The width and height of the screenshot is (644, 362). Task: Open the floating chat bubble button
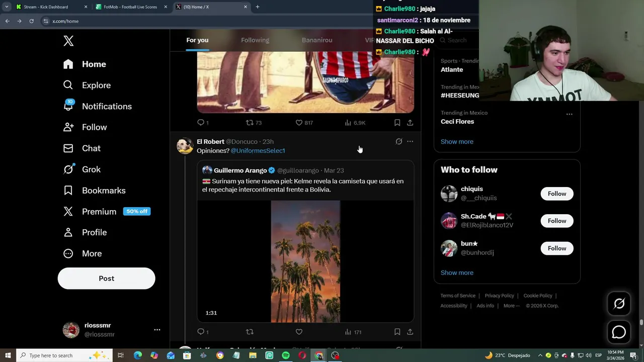pyautogui.click(x=619, y=332)
